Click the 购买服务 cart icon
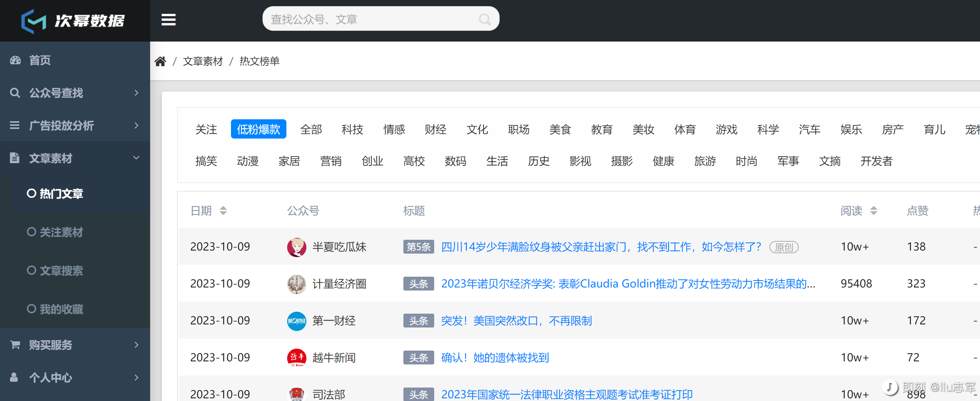980x401 pixels. (15, 345)
